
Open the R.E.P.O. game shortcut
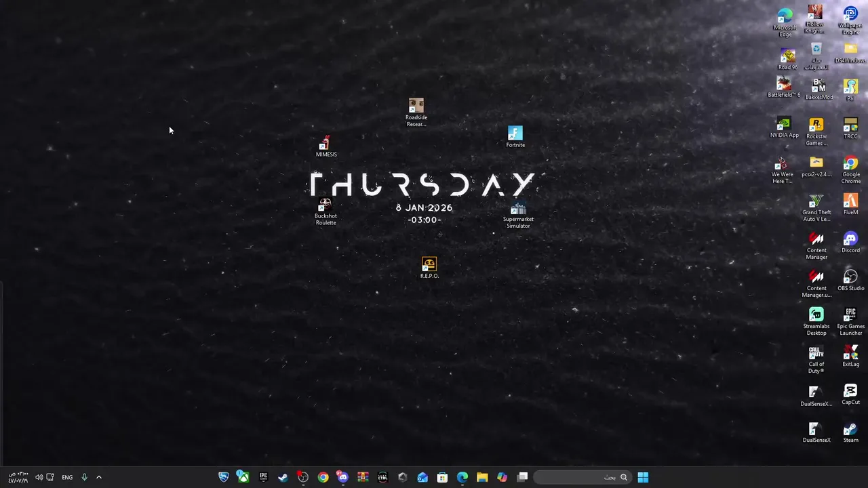429,268
